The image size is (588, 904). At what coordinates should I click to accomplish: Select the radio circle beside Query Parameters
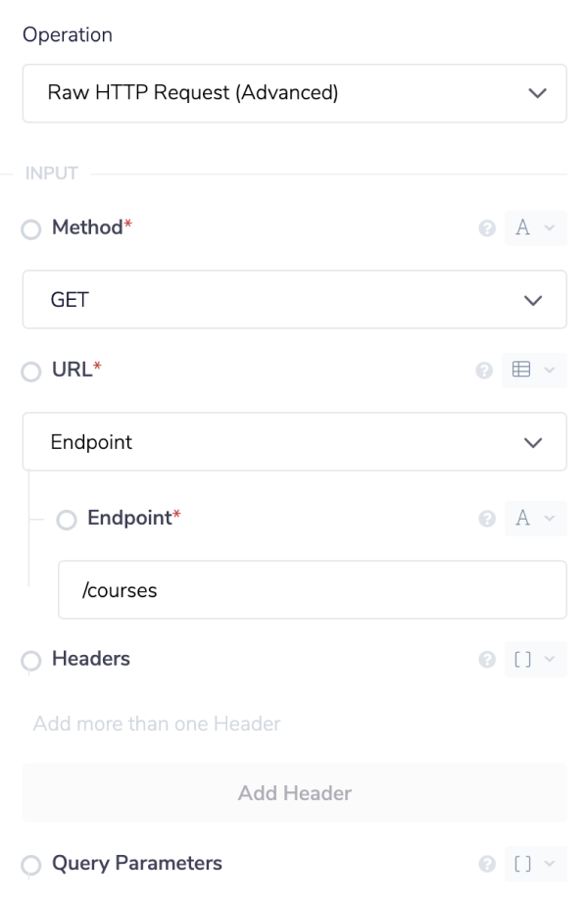click(x=31, y=866)
